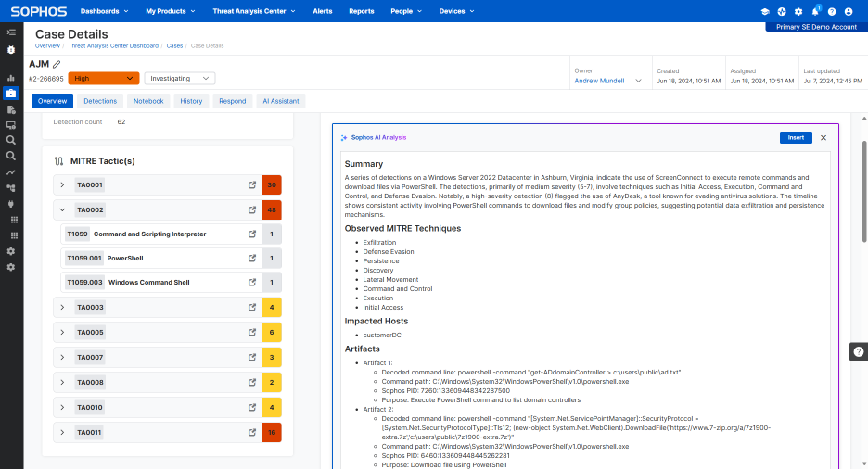Open the settings gear in top bar

pos(798,11)
